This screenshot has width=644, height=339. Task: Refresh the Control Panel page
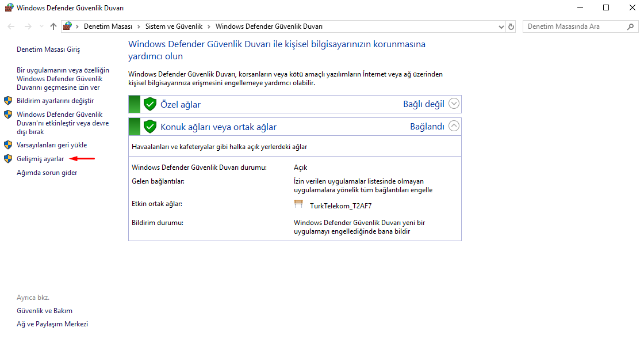point(511,26)
